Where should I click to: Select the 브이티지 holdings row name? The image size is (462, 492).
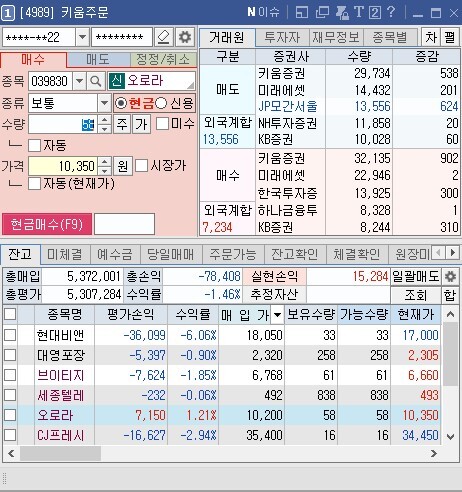[61, 375]
